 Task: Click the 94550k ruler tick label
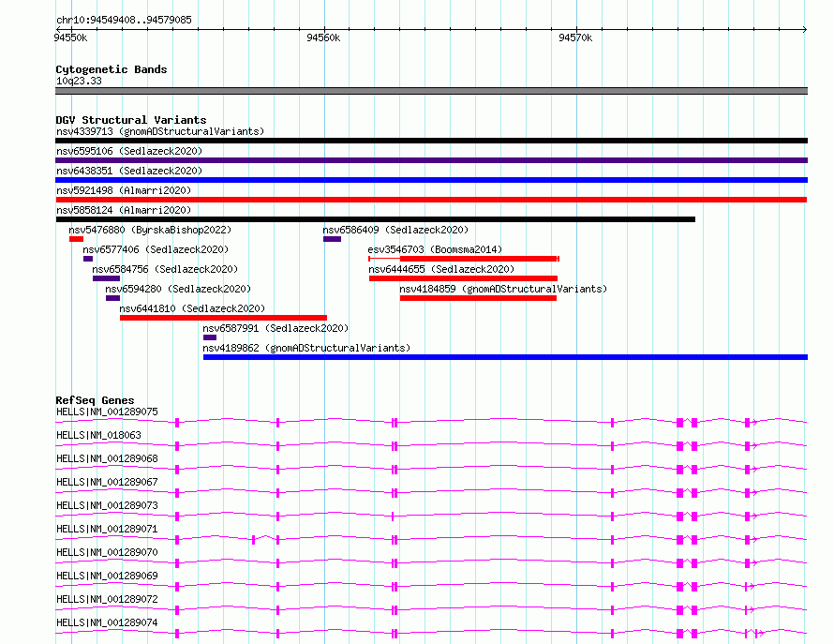(x=70, y=37)
